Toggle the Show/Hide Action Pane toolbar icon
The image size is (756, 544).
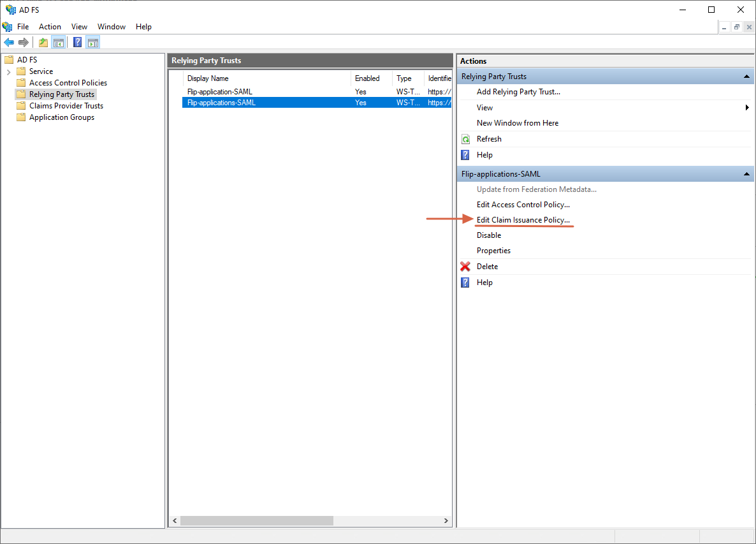coord(93,43)
